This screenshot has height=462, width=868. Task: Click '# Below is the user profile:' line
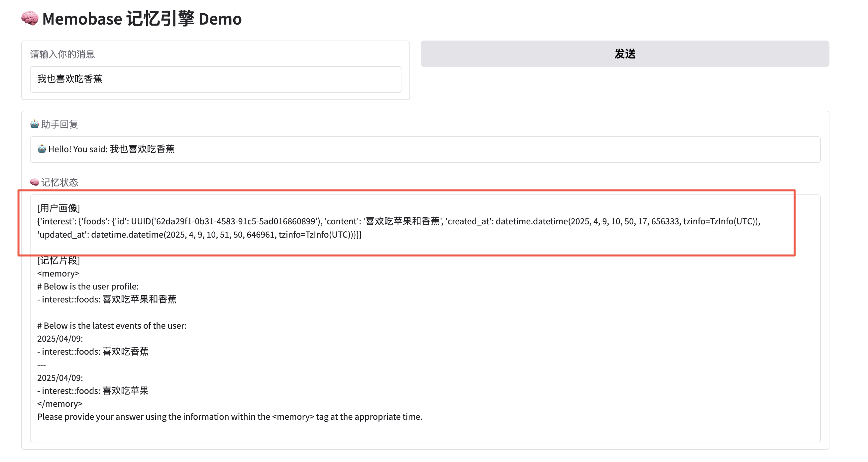coord(88,287)
